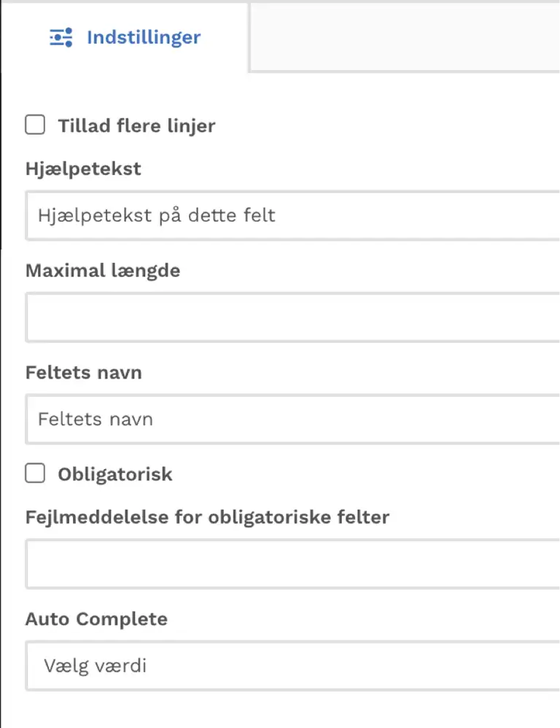Click the 'Vælg værdi' placeholder text
This screenshot has width=560, height=728.
click(x=95, y=666)
